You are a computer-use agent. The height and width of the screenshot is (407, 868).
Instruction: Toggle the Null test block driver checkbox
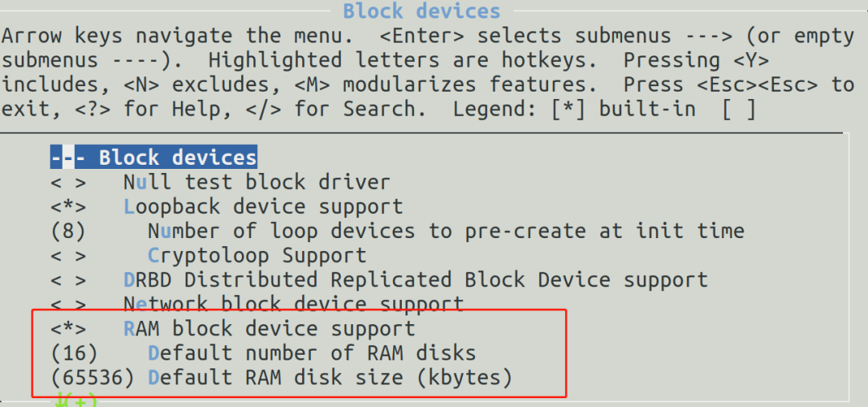(x=68, y=183)
